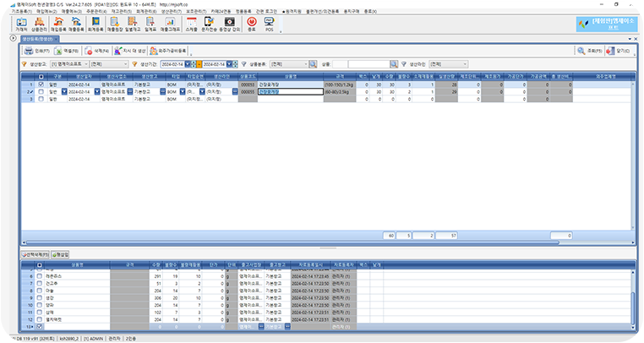Screen dimensions: 644x343
Task: Expand the 생산라인 [전체] dropdown
Action: 465,64
